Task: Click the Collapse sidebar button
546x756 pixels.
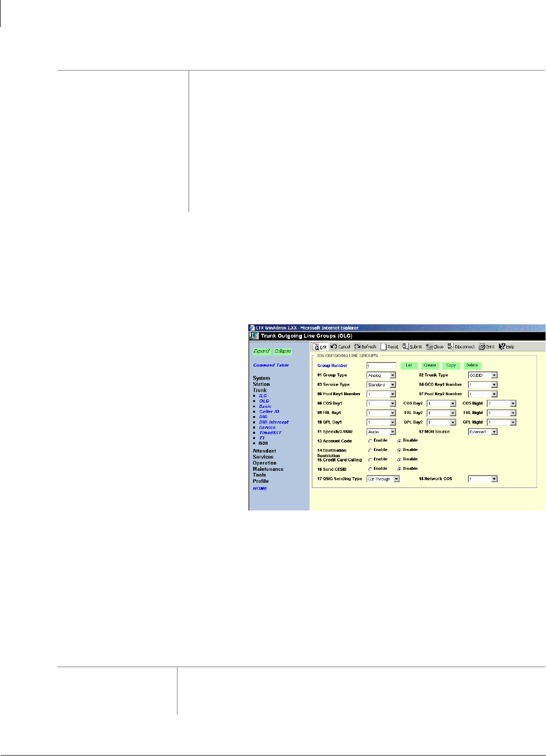Action: click(x=283, y=351)
